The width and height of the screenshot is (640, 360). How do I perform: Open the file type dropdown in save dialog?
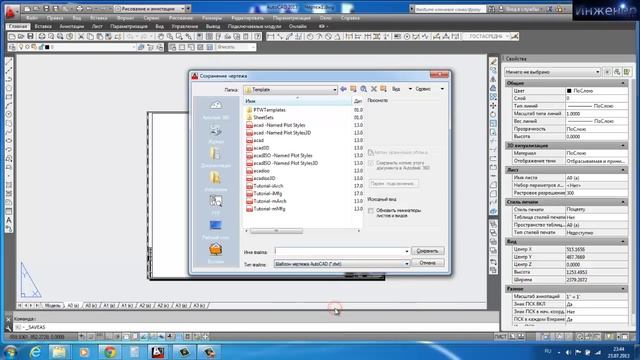407,264
